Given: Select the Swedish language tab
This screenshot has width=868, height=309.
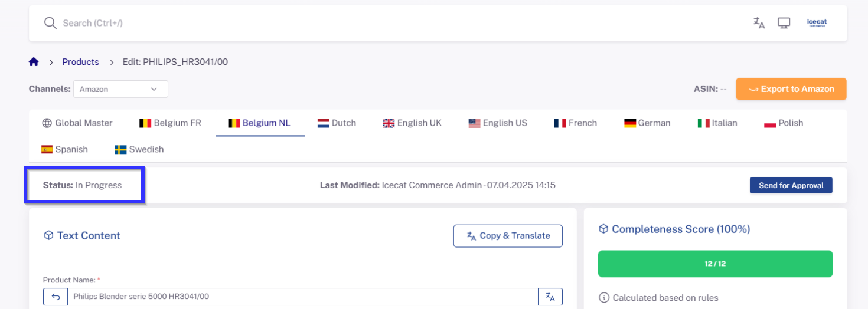Looking at the screenshot, I should (139, 150).
